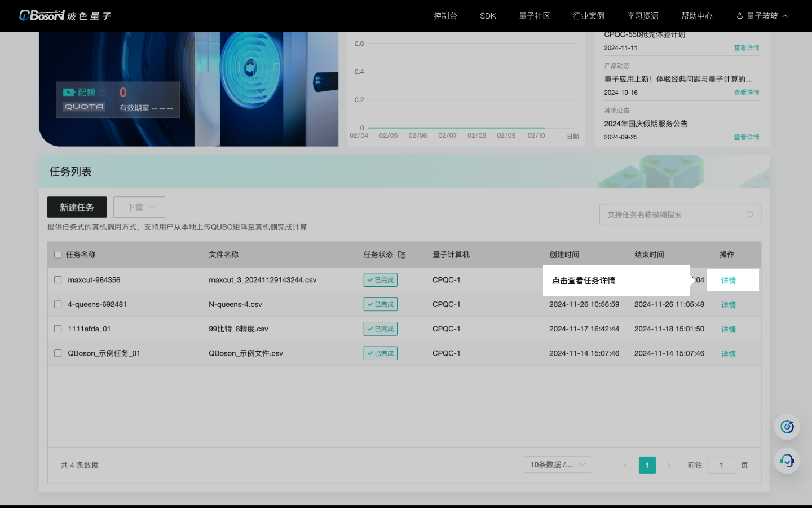
Task: Open 学习资源 navigation item
Action: [x=643, y=16]
